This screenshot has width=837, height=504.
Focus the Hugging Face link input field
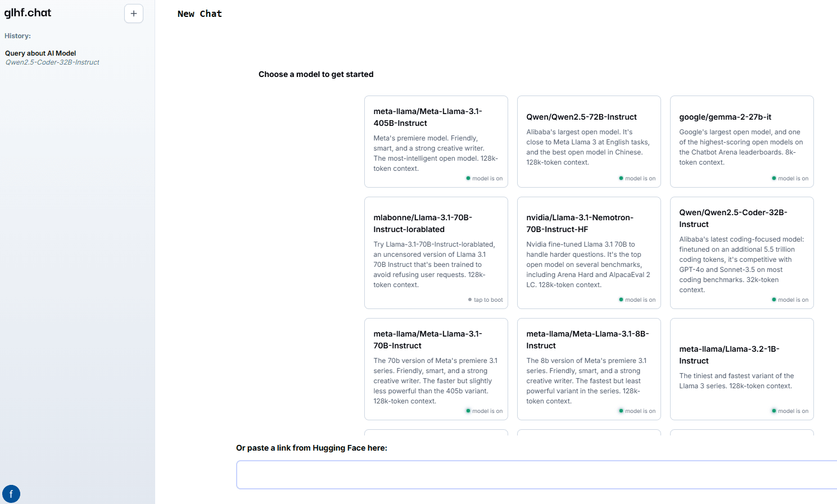click(x=537, y=475)
